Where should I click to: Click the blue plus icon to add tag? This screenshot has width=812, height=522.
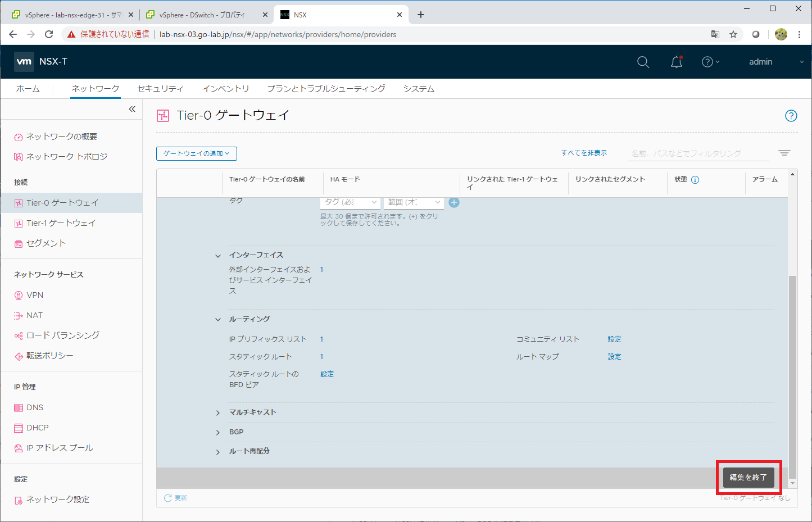(454, 202)
